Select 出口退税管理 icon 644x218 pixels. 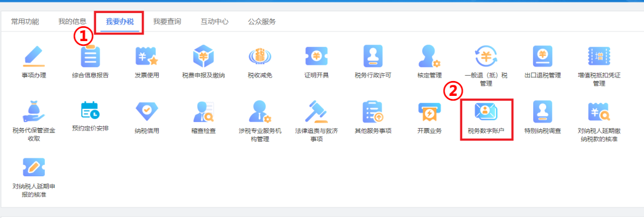tap(543, 56)
